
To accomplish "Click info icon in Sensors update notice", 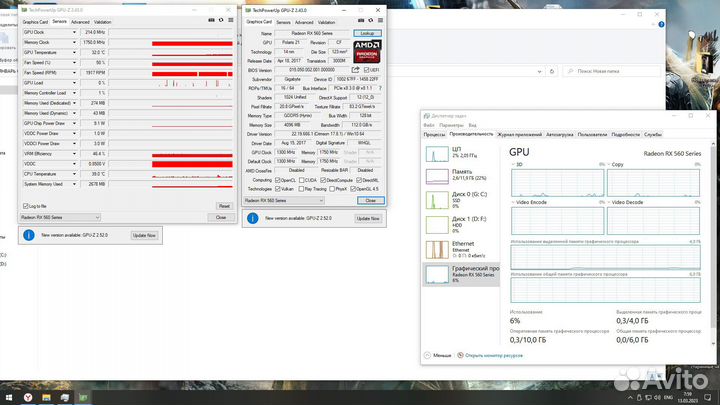I will tap(28, 235).
